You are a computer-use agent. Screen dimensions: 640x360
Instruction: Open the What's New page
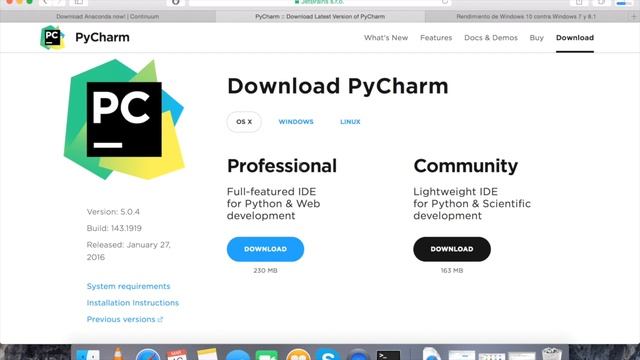coord(386,38)
